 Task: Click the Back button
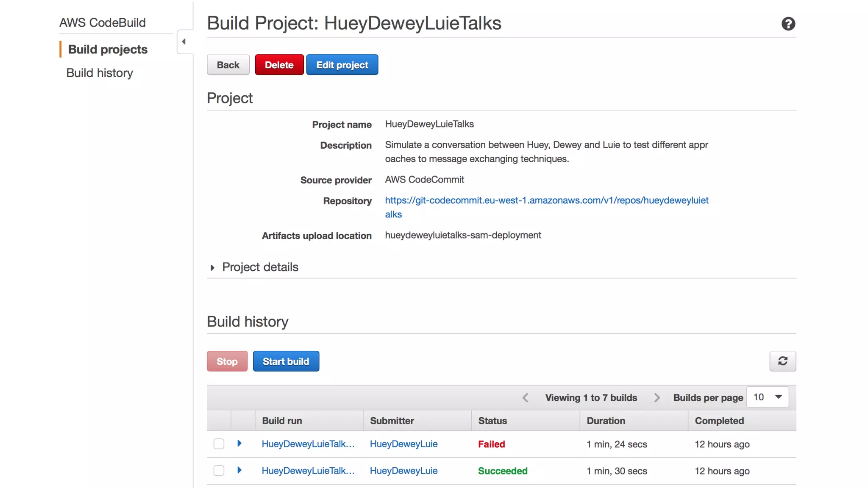(228, 64)
